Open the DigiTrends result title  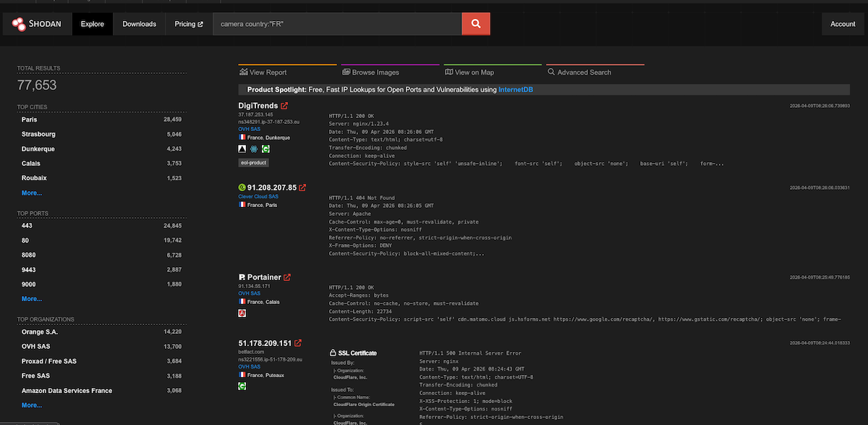click(x=258, y=106)
